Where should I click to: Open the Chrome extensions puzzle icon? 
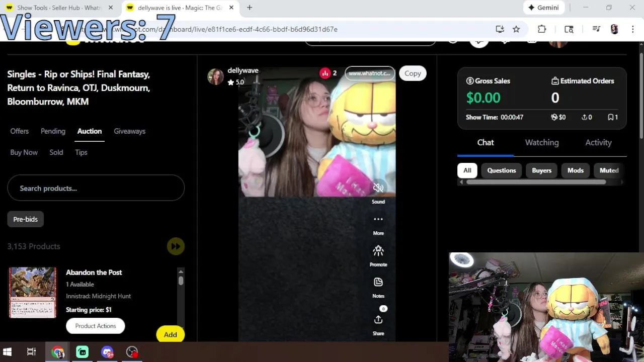(542, 29)
